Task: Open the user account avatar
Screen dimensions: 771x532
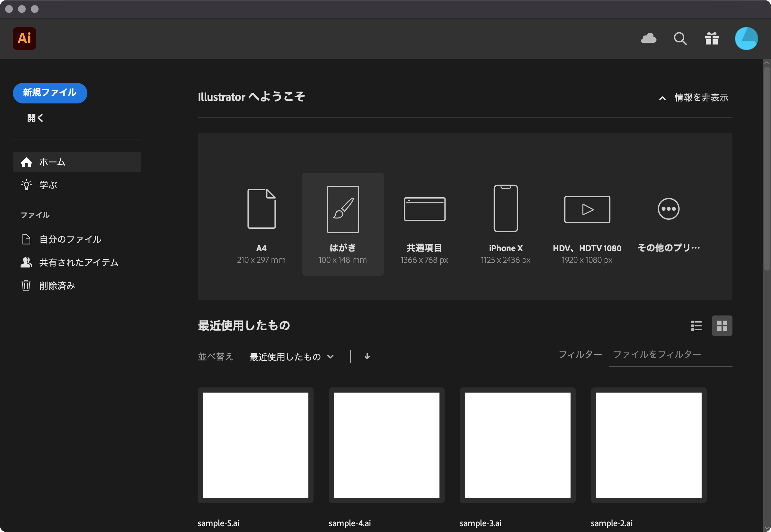Action: pyautogui.click(x=746, y=38)
